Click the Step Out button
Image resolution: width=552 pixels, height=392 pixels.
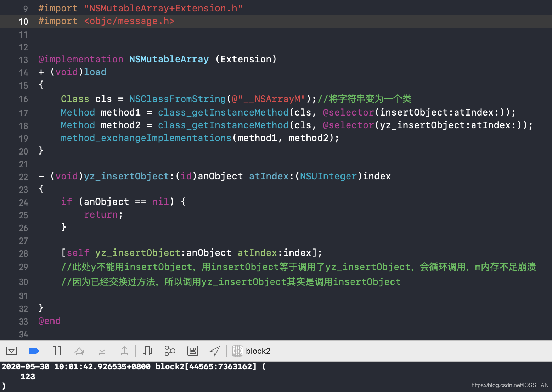click(124, 351)
